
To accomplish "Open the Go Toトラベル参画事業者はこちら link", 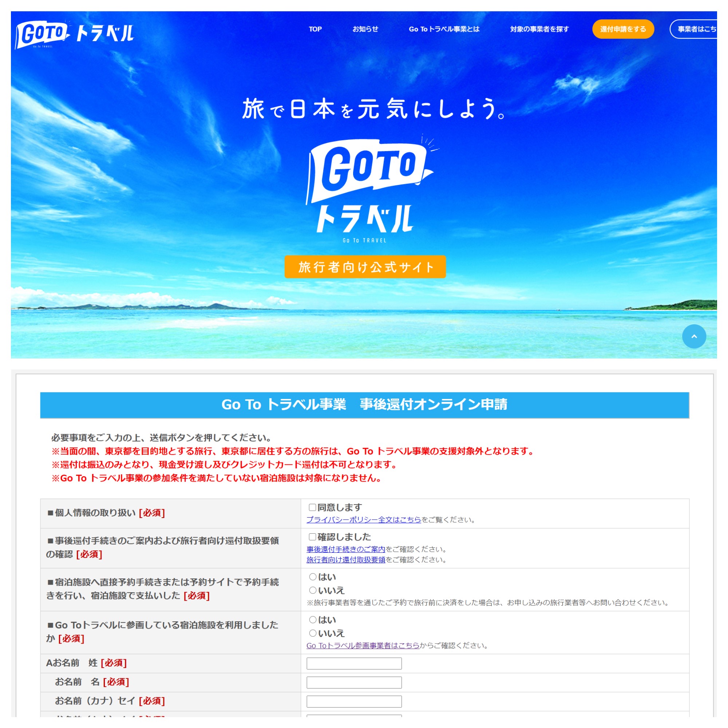I will pos(363,645).
